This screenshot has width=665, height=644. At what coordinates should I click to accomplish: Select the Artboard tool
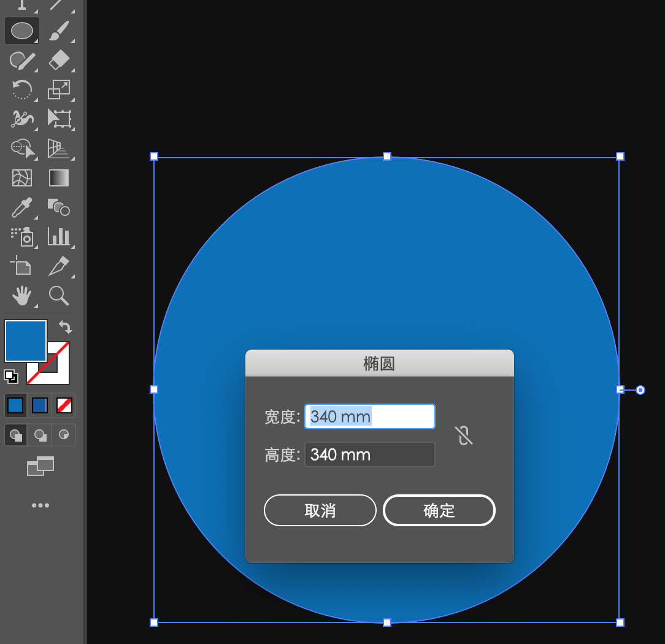click(x=21, y=266)
